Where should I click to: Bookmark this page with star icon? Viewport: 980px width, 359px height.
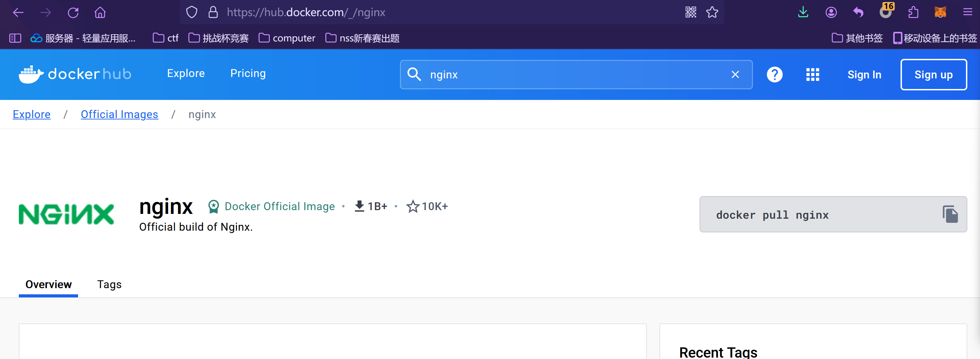pyautogui.click(x=712, y=12)
